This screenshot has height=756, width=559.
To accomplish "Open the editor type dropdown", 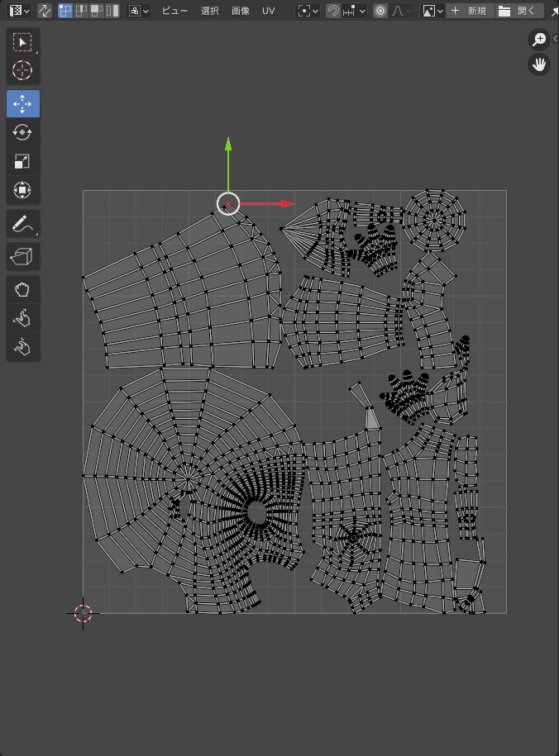I will 20,11.
